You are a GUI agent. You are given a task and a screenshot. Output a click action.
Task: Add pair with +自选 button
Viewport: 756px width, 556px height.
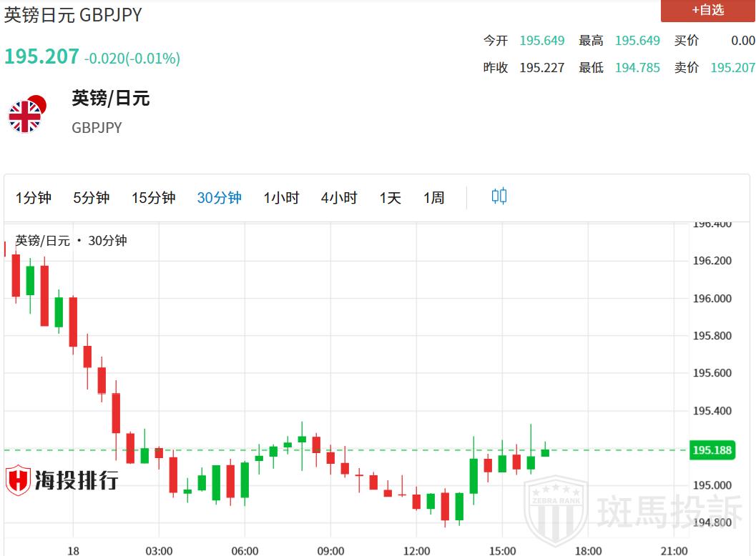click(x=707, y=10)
